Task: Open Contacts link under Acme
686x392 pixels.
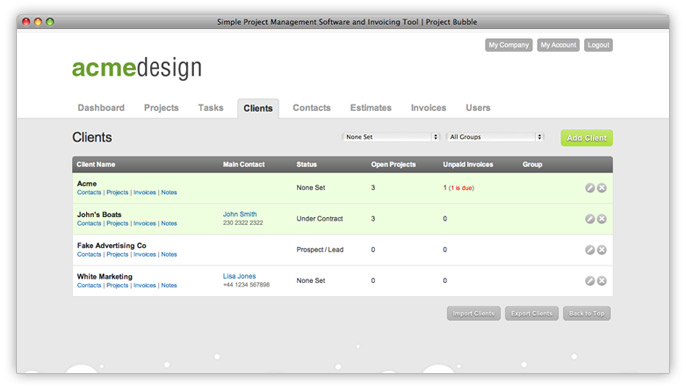Action: point(89,192)
